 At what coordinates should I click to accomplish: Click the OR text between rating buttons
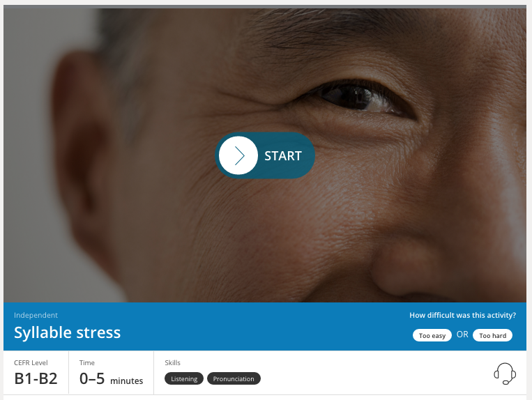(x=462, y=334)
